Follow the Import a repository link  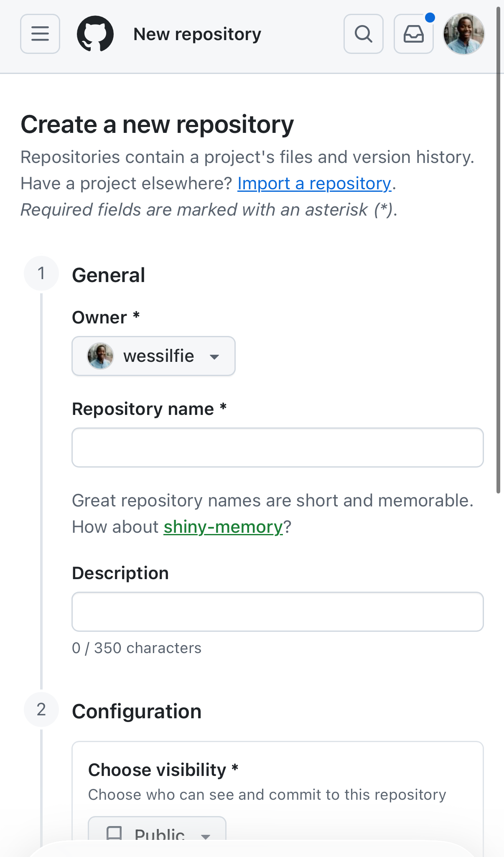click(x=315, y=183)
